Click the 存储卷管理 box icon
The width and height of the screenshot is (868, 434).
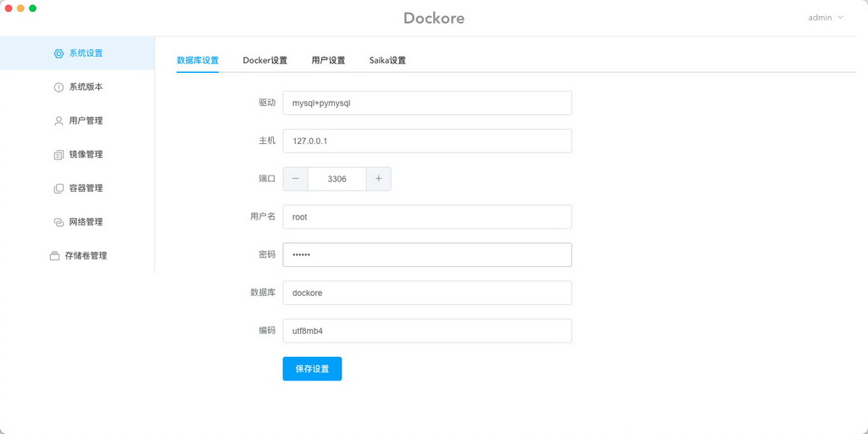[54, 256]
